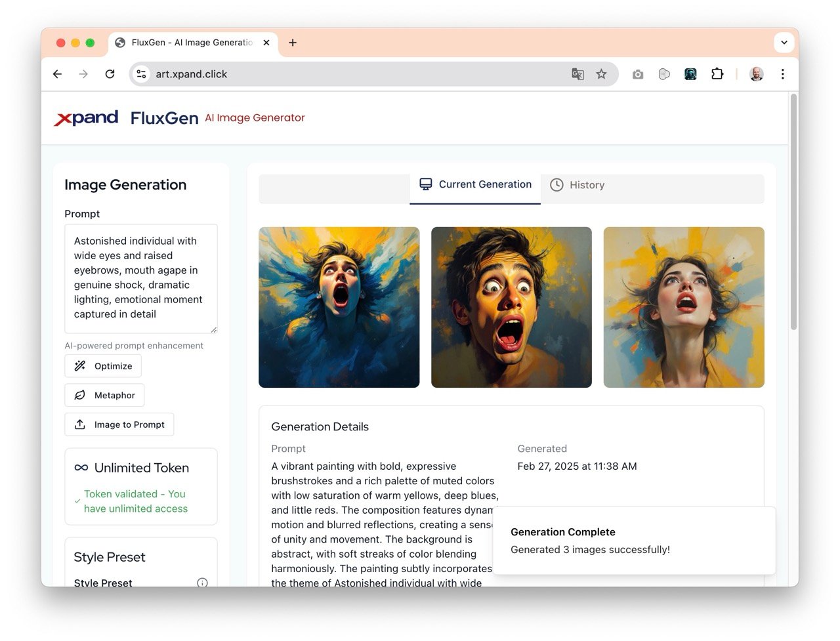The image size is (840, 641).
Task: Open the shocked man portrait image
Action: 511,307
